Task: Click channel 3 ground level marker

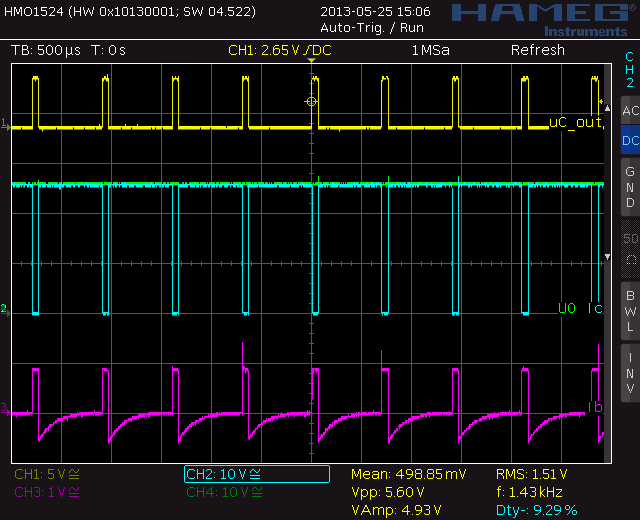Action: point(5,408)
